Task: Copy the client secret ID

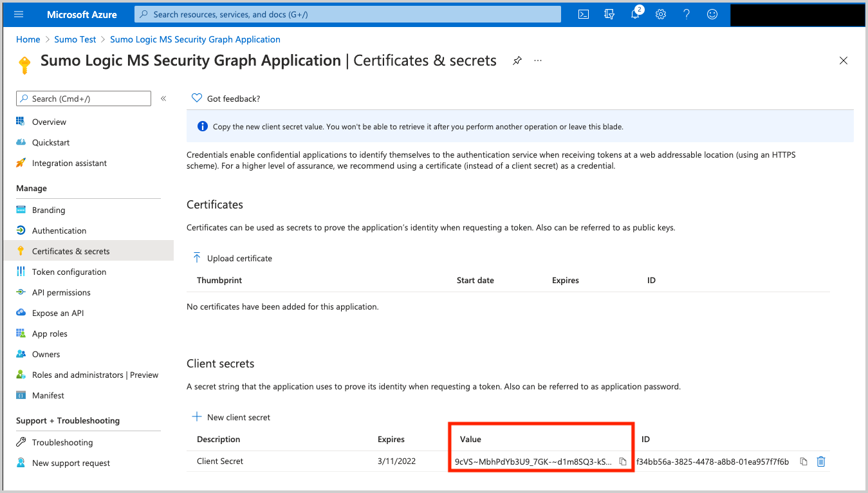Action: point(803,461)
